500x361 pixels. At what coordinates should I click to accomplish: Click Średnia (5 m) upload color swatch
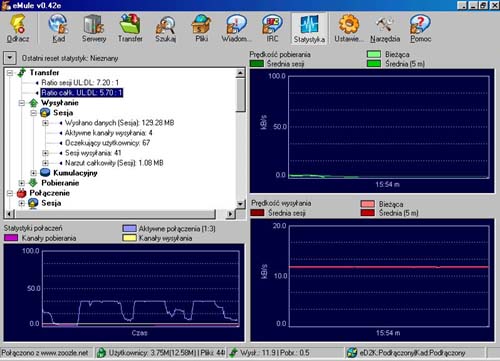[x=368, y=213]
